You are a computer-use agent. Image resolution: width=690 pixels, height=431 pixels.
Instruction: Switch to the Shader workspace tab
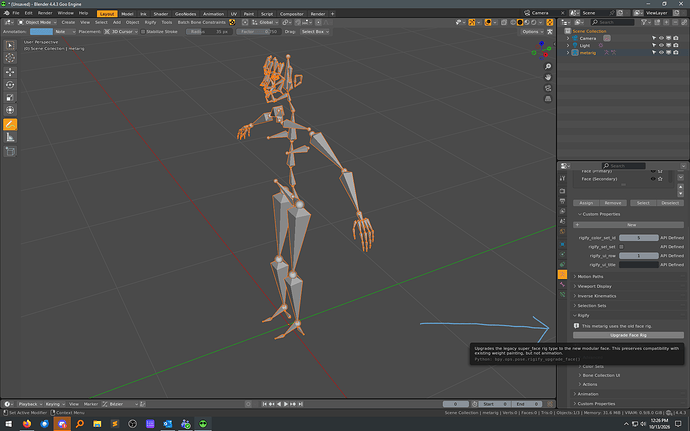[x=161, y=14]
